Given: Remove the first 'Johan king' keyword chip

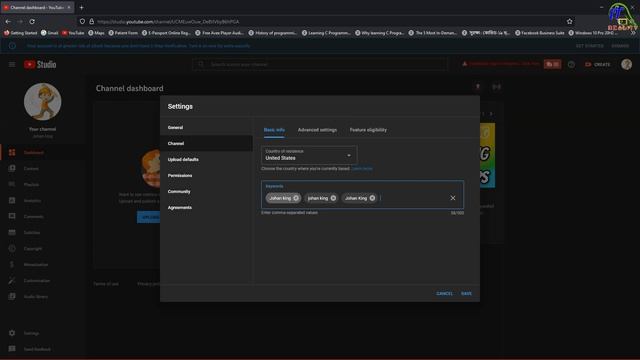Looking at the screenshot, I should 296,198.
